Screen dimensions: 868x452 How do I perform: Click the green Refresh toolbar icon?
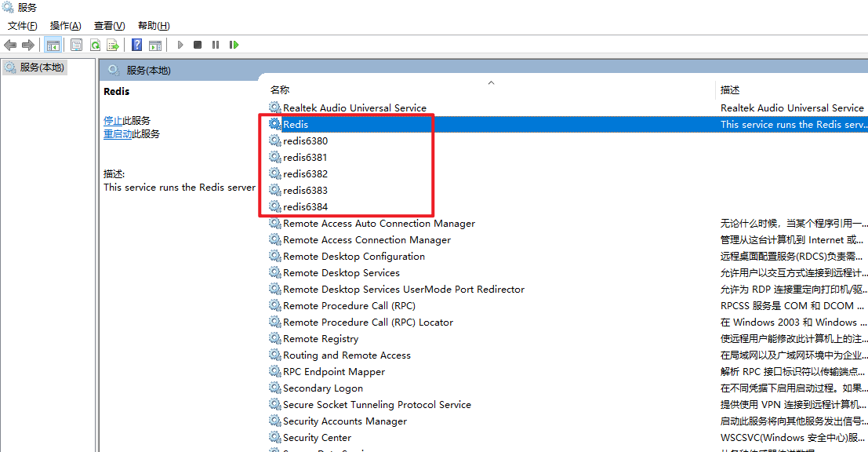(95, 45)
